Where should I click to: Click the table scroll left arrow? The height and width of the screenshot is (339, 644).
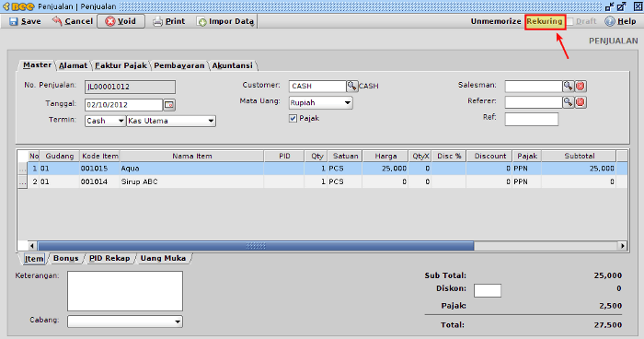32,246
